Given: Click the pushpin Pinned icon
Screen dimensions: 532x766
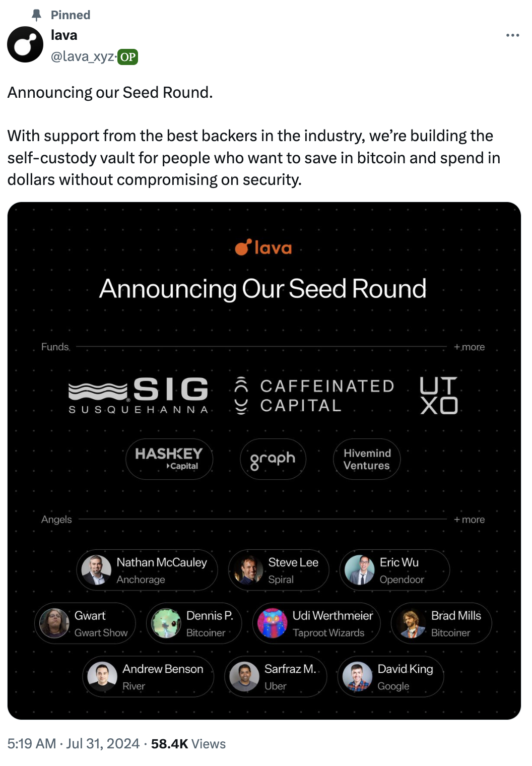Looking at the screenshot, I should 36,15.
